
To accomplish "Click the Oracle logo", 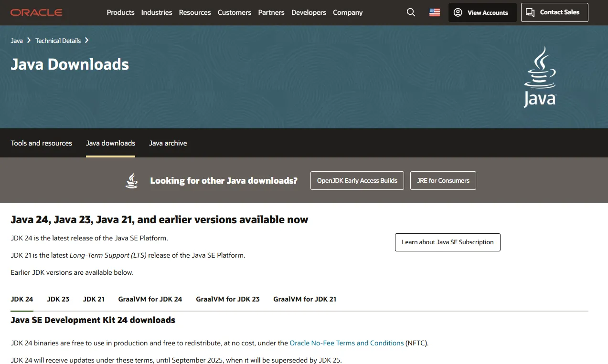I will click(x=36, y=12).
